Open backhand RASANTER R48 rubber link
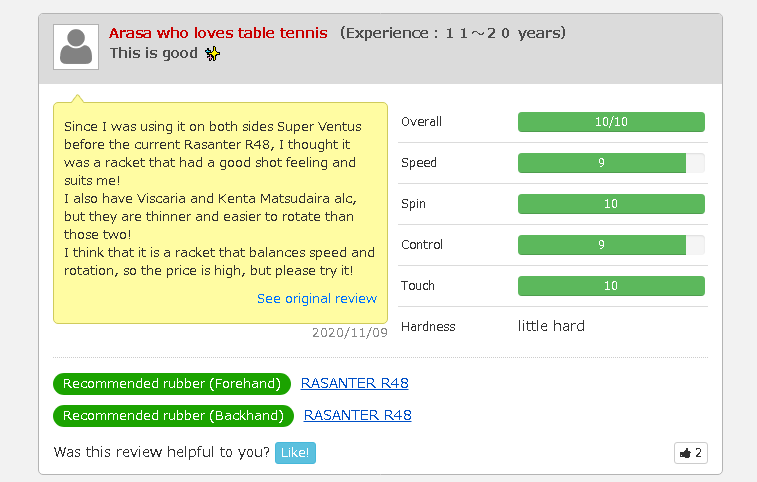 coord(357,415)
